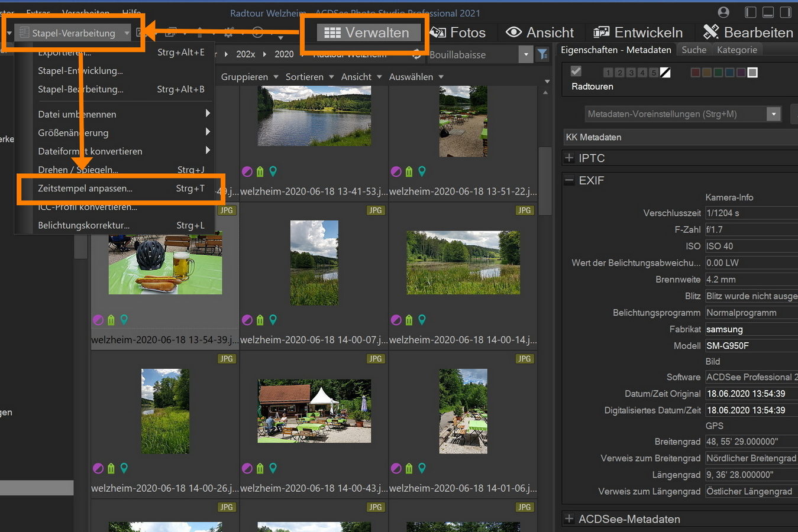The height and width of the screenshot is (532, 798).
Task: Click the filter funnel icon
Action: point(542,55)
